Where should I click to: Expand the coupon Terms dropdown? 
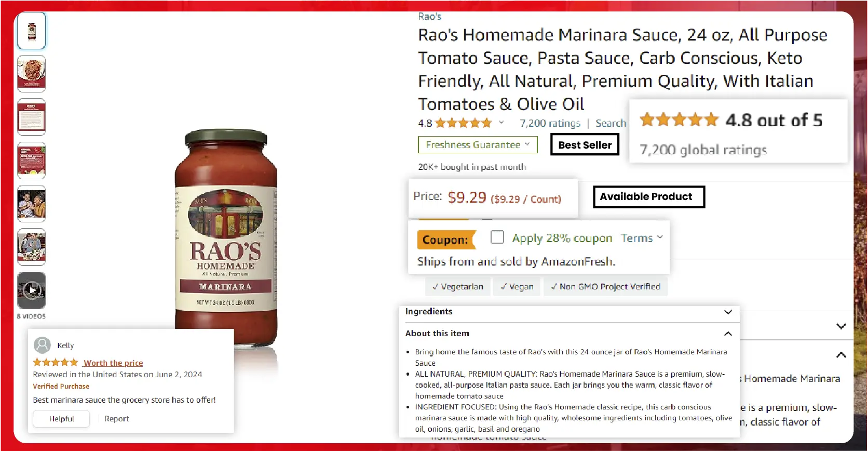tap(642, 238)
